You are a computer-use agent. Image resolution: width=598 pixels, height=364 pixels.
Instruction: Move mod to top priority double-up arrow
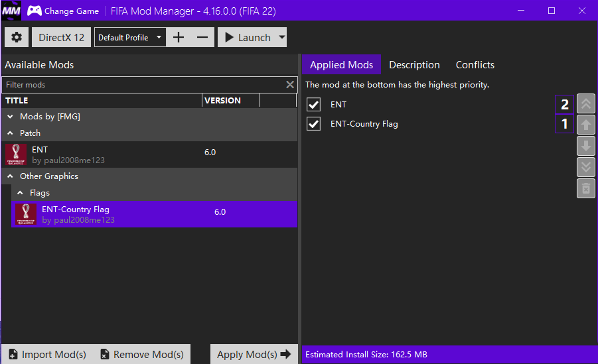(x=586, y=103)
